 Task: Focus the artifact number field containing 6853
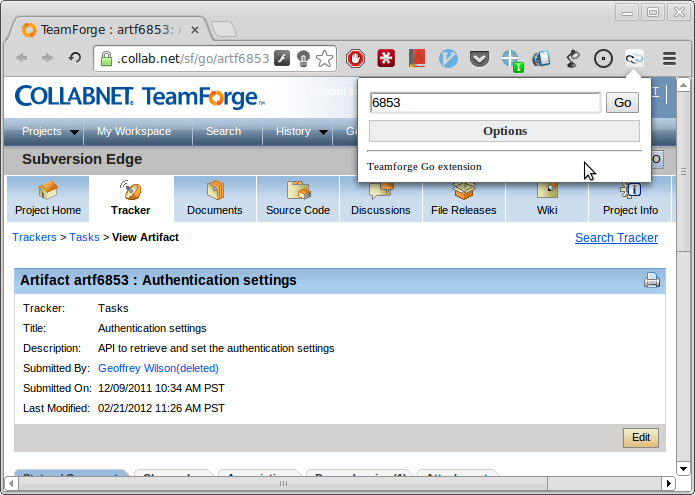click(485, 103)
